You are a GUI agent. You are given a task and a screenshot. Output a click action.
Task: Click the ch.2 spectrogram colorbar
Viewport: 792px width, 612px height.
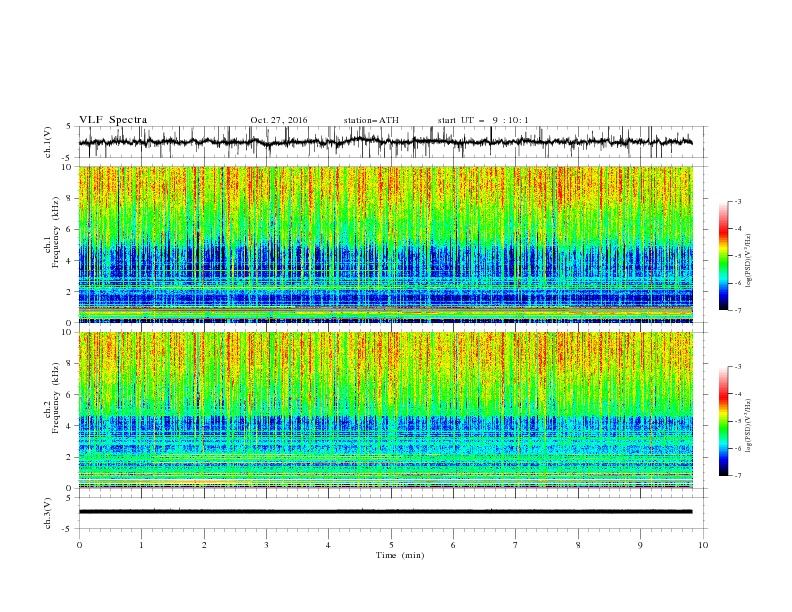click(724, 421)
